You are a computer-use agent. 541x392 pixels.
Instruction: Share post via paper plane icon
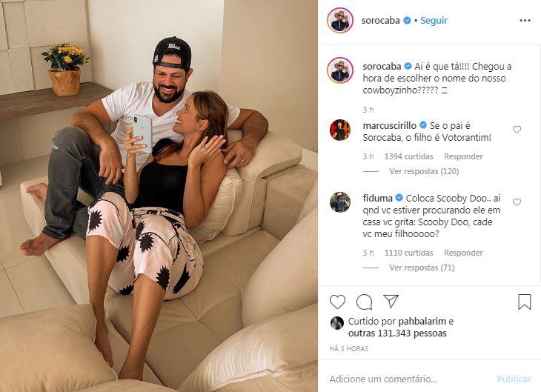(x=391, y=302)
